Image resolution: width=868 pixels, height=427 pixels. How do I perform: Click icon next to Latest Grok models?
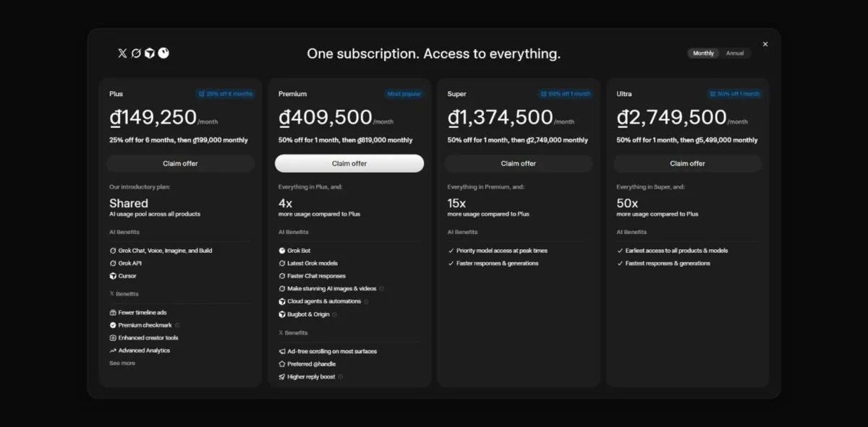click(282, 263)
